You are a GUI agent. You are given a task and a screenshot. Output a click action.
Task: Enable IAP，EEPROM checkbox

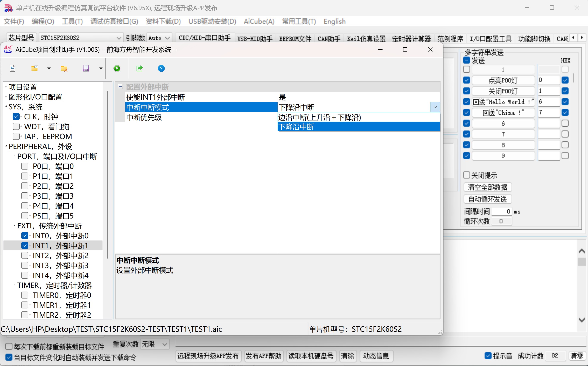(16, 137)
